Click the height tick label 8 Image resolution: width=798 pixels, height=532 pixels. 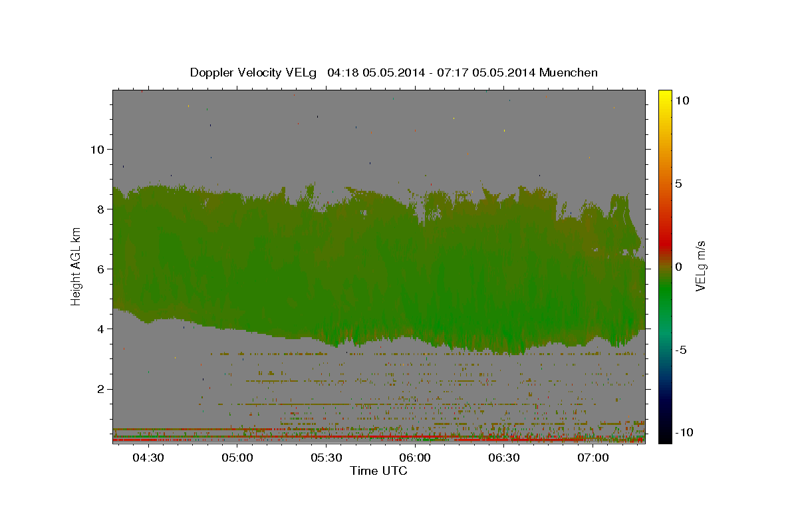coord(101,209)
